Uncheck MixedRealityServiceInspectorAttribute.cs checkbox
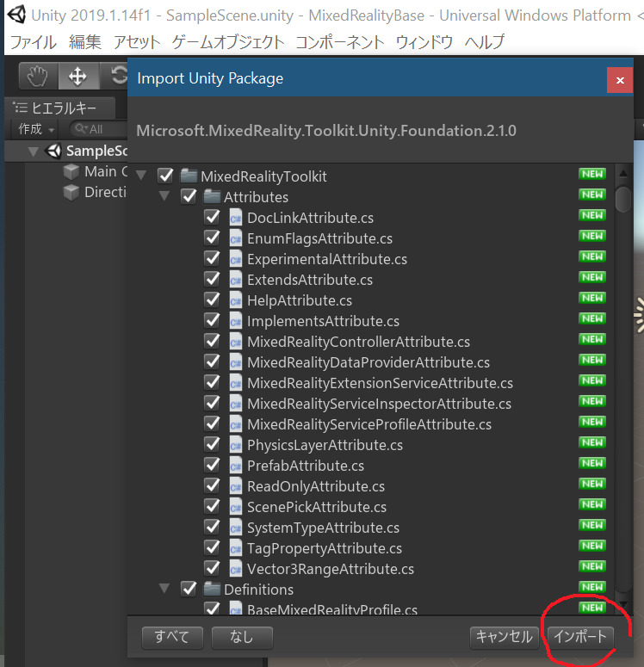This screenshot has width=644, height=667. [212, 404]
